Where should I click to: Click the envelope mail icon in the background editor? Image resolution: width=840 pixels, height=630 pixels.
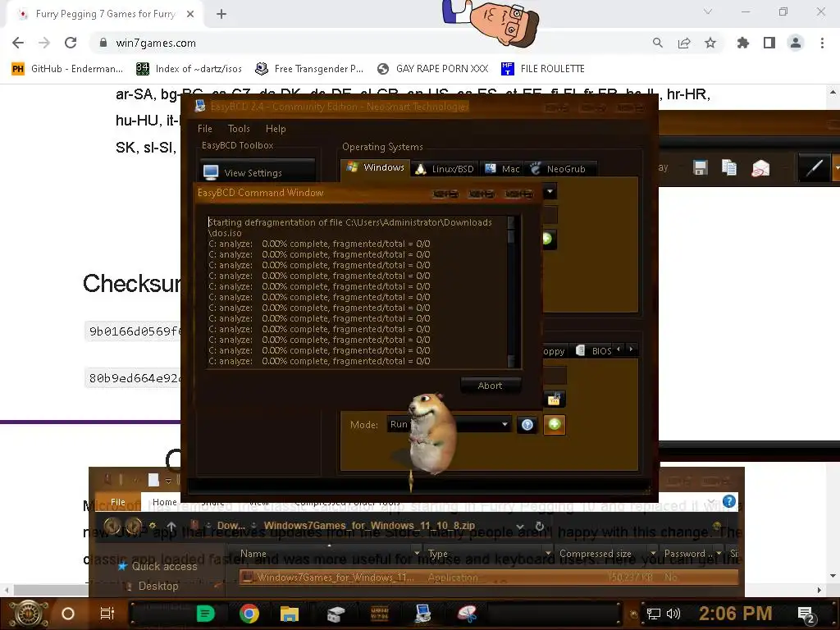(760, 168)
